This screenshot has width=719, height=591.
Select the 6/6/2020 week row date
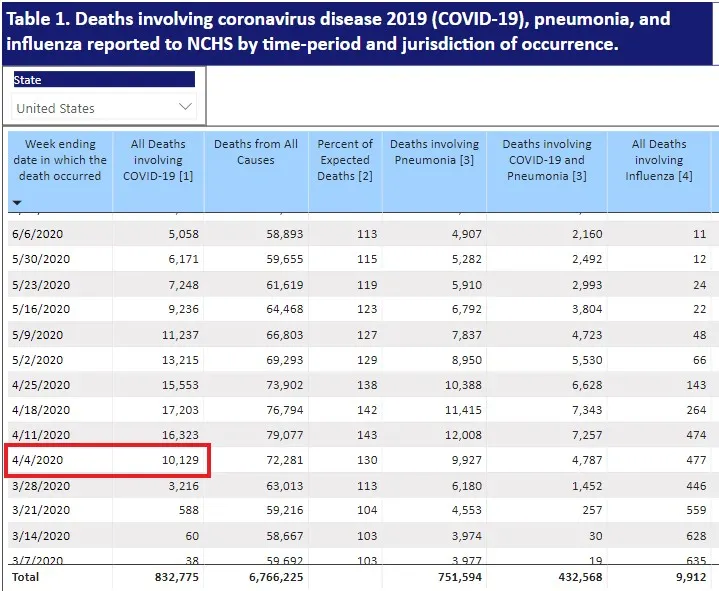36,234
